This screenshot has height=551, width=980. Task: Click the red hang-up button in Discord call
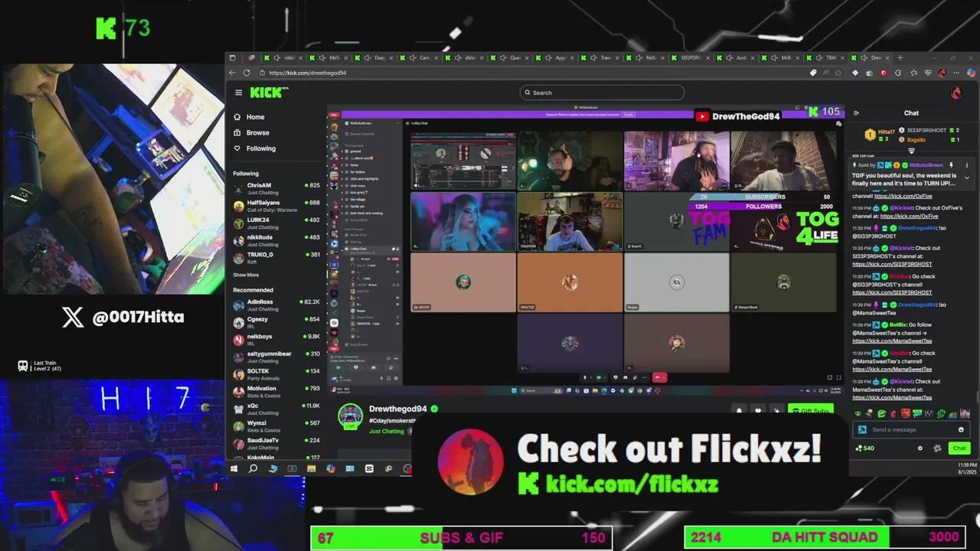point(659,377)
